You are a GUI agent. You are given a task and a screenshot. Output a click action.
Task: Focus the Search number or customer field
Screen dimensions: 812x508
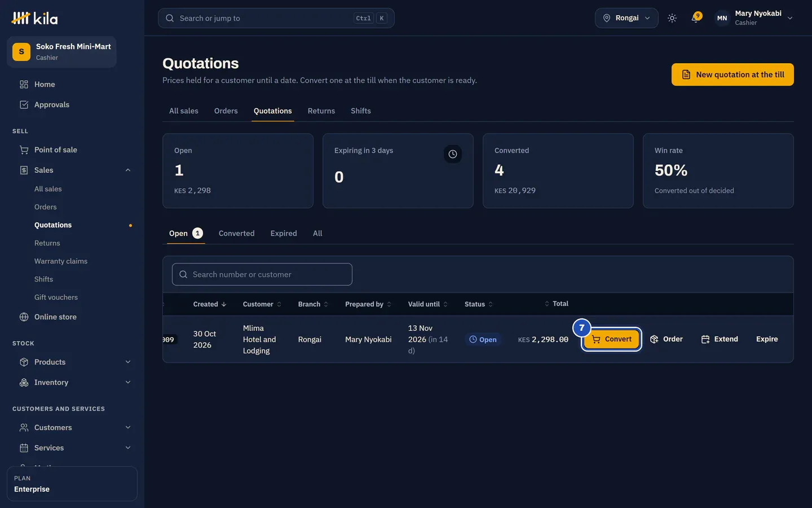click(262, 274)
